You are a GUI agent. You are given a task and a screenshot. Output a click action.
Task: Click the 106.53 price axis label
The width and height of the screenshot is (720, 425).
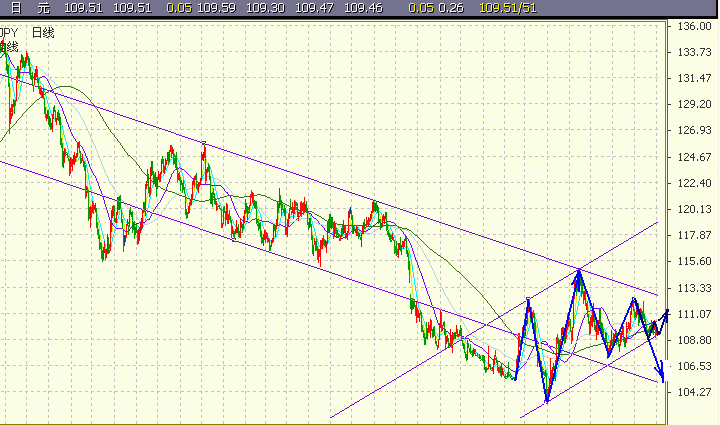point(694,366)
